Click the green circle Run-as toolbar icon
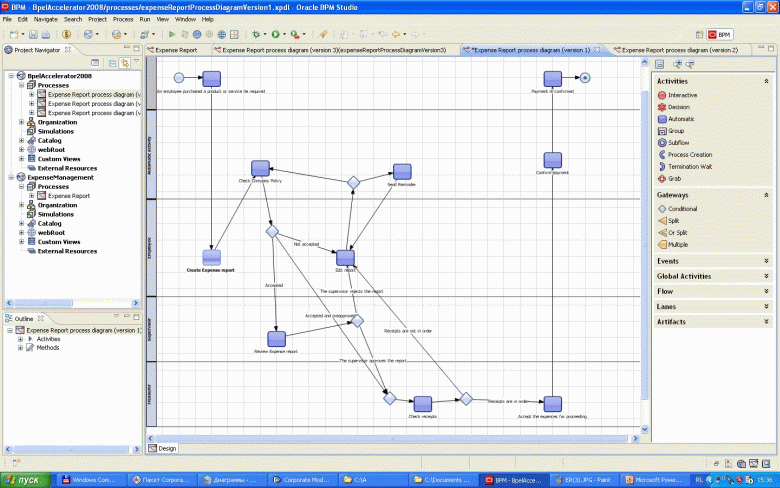The height and width of the screenshot is (488, 780). pos(275,34)
